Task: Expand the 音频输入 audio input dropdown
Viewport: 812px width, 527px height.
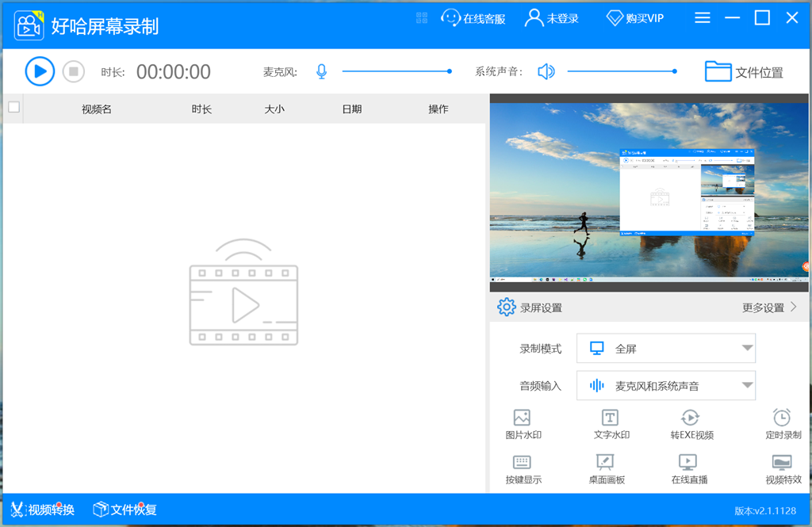Action: pyautogui.click(x=666, y=386)
